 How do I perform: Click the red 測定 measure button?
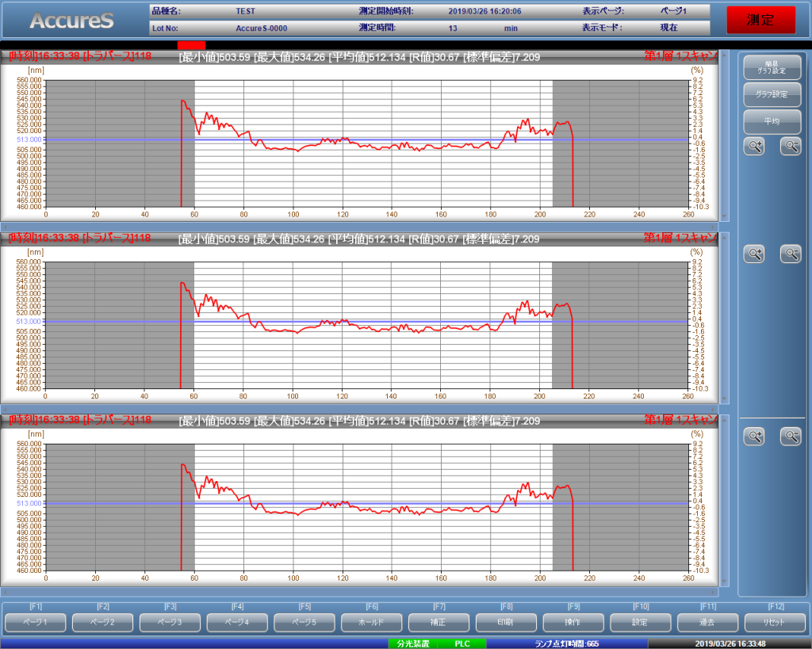pyautogui.click(x=760, y=20)
